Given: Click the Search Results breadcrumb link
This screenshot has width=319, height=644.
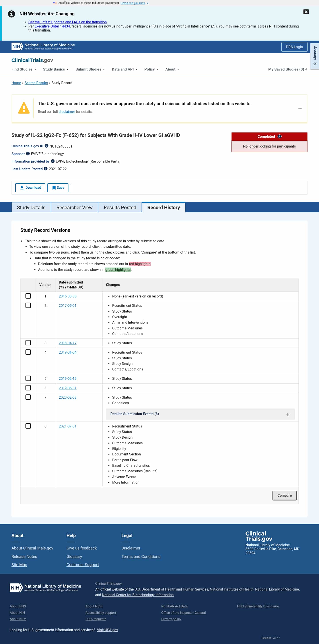Looking at the screenshot, I should pos(36,83).
